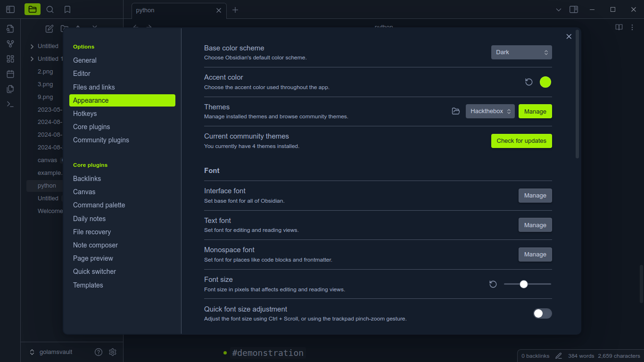Click the quick switcher ribbon icon
The image size is (644, 362).
10,29
